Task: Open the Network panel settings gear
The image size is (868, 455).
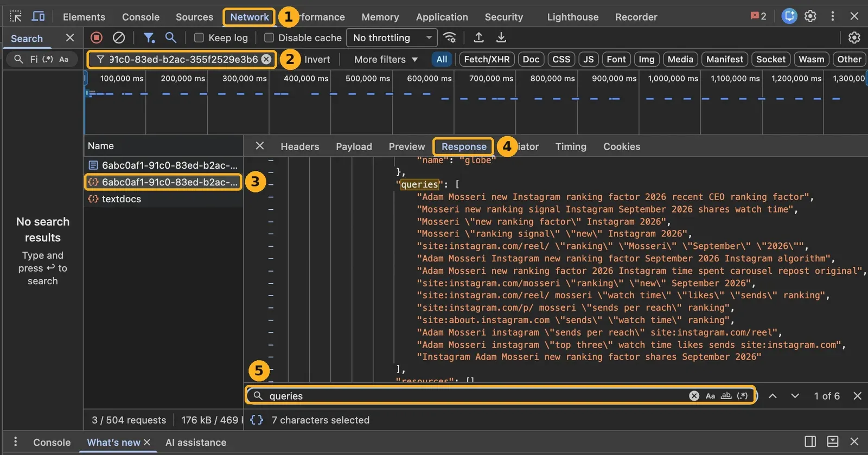Action: point(854,37)
